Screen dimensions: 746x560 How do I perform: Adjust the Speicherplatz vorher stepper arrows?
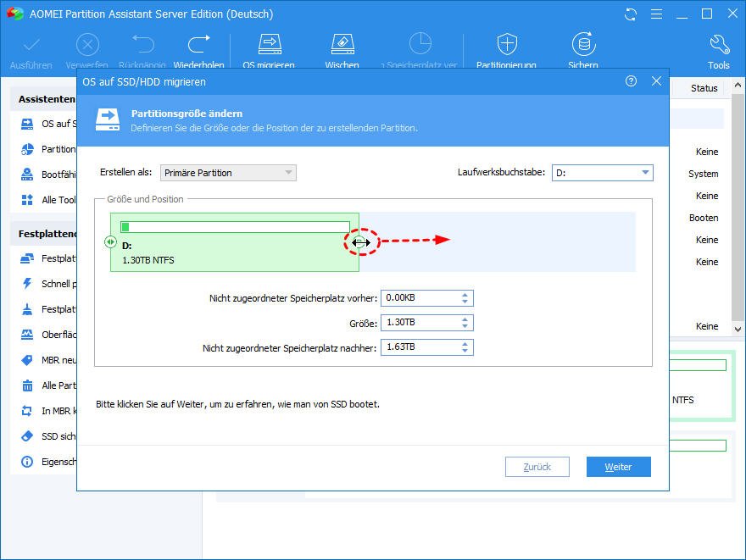pos(465,298)
